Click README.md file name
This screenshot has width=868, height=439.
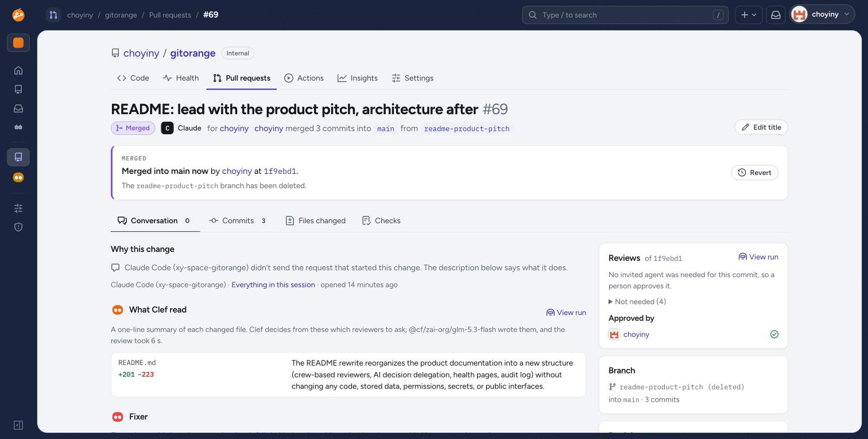pos(137,363)
